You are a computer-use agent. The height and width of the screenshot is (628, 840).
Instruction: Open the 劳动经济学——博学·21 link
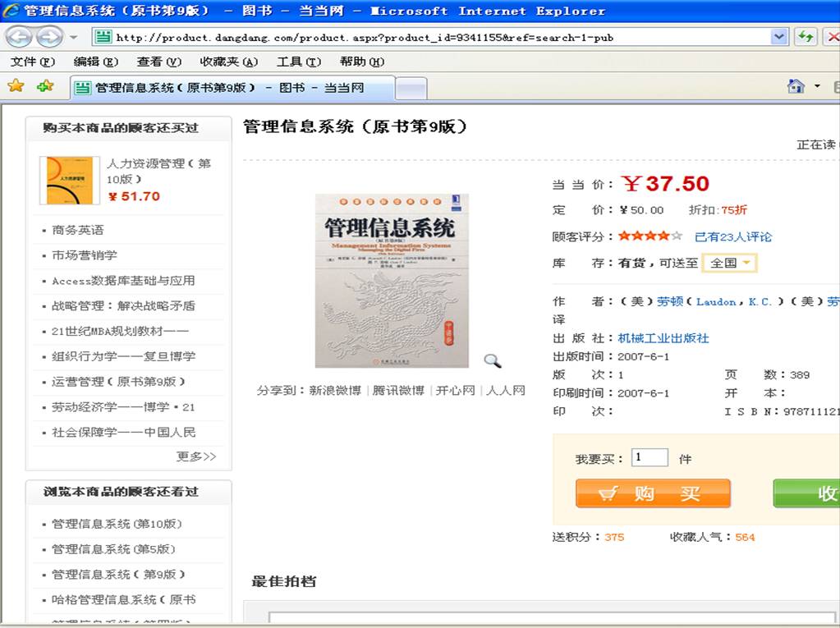pyautogui.click(x=123, y=407)
